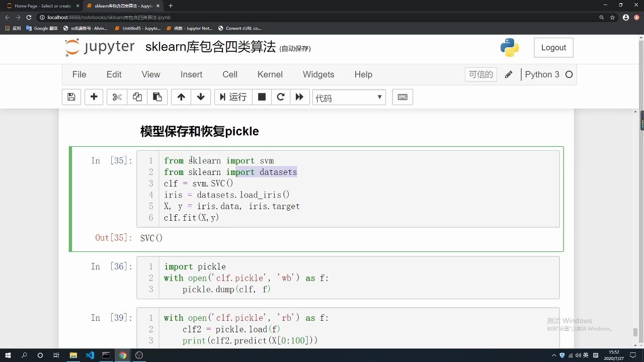Save the notebook using the floppy disk icon
644x362 pixels.
tap(71, 97)
